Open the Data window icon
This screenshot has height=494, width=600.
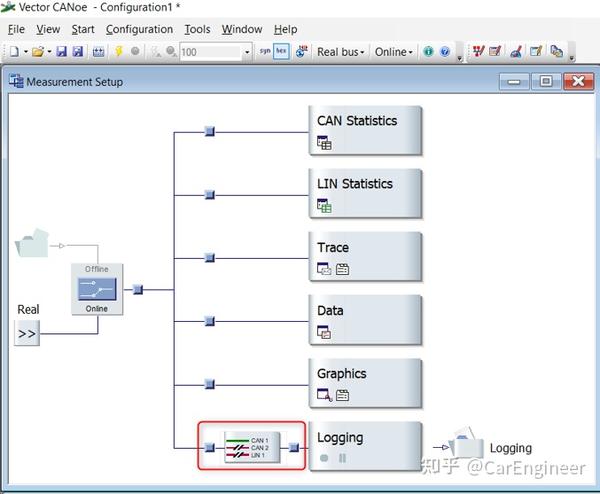tap(324, 332)
